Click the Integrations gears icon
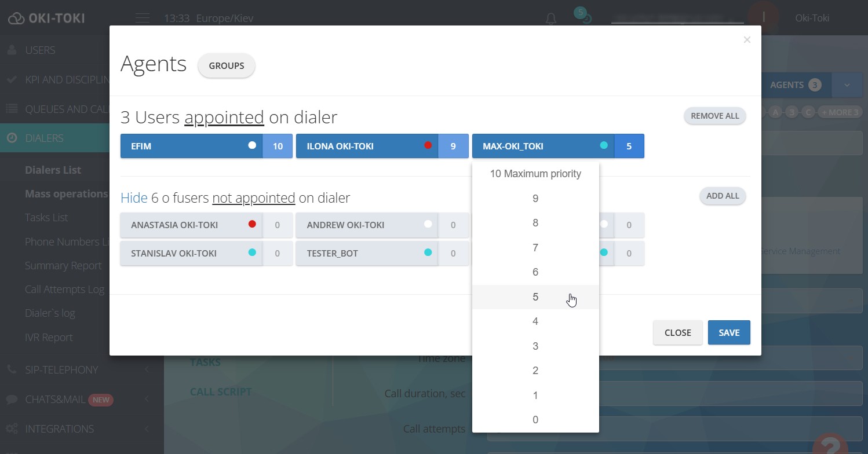 (12, 429)
